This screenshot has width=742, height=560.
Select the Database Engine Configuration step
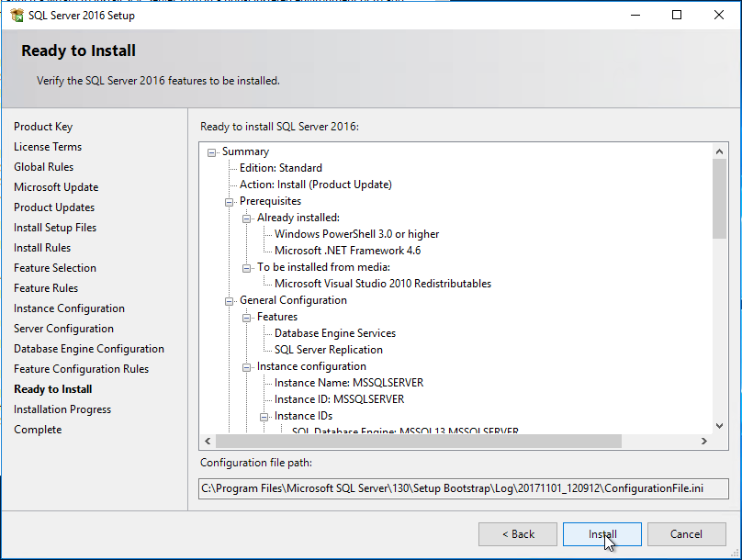(x=89, y=349)
